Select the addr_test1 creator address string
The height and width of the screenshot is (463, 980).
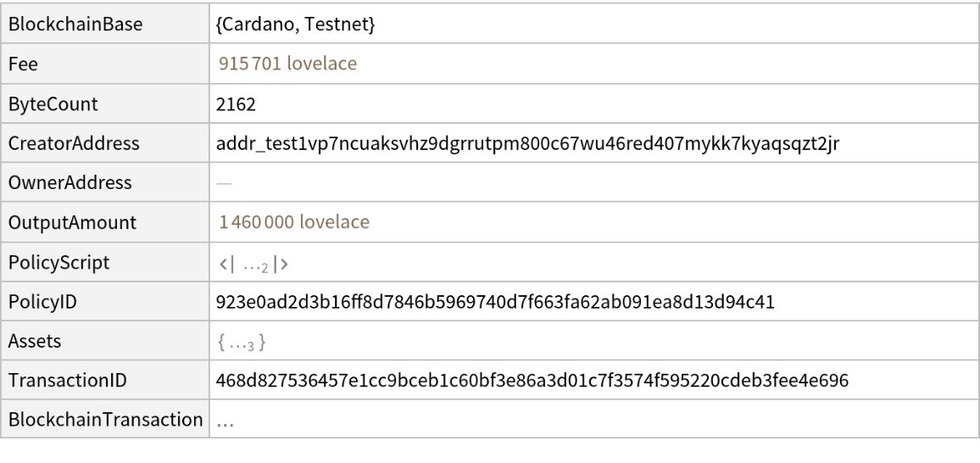(527, 143)
